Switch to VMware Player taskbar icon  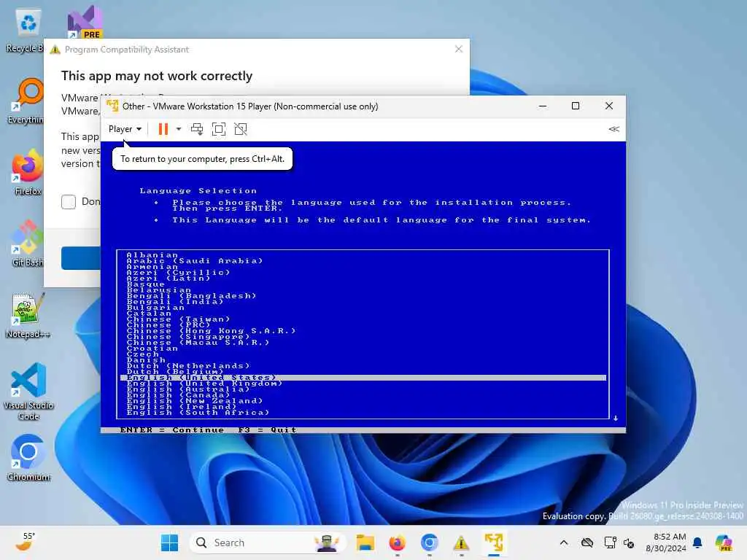[x=494, y=542]
